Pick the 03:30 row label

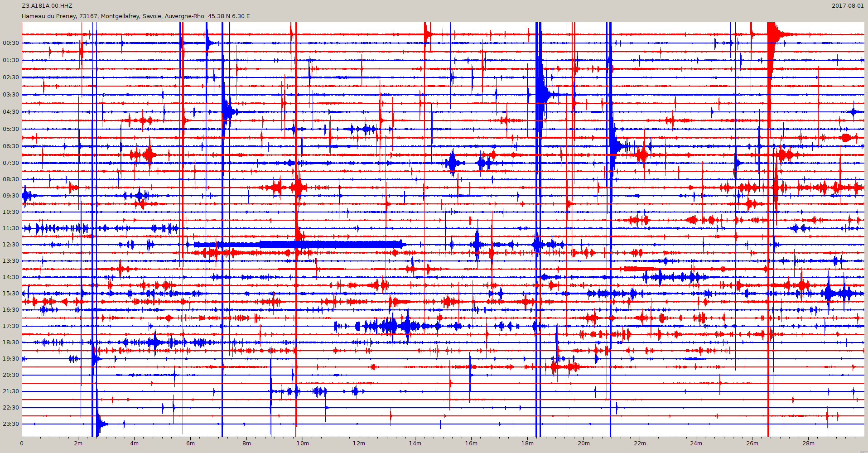click(x=11, y=95)
